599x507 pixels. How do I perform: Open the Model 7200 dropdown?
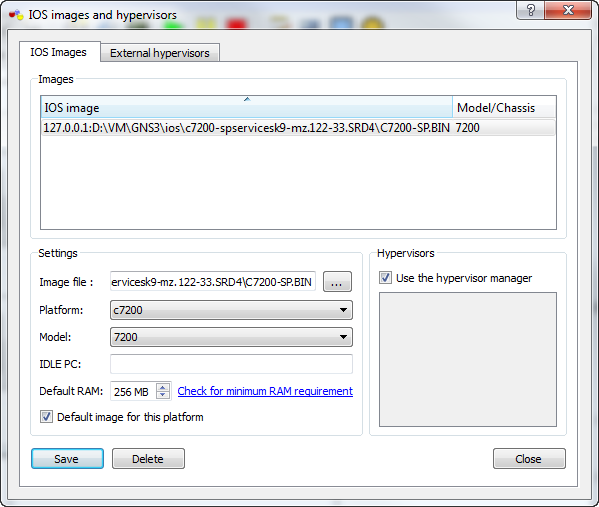click(x=231, y=337)
